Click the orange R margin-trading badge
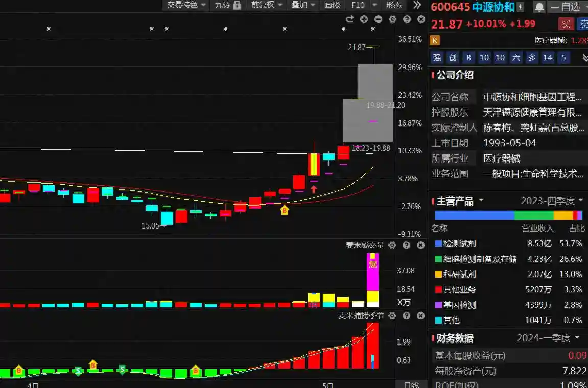Image resolution: width=588 pixels, height=388 pixels. (435, 39)
